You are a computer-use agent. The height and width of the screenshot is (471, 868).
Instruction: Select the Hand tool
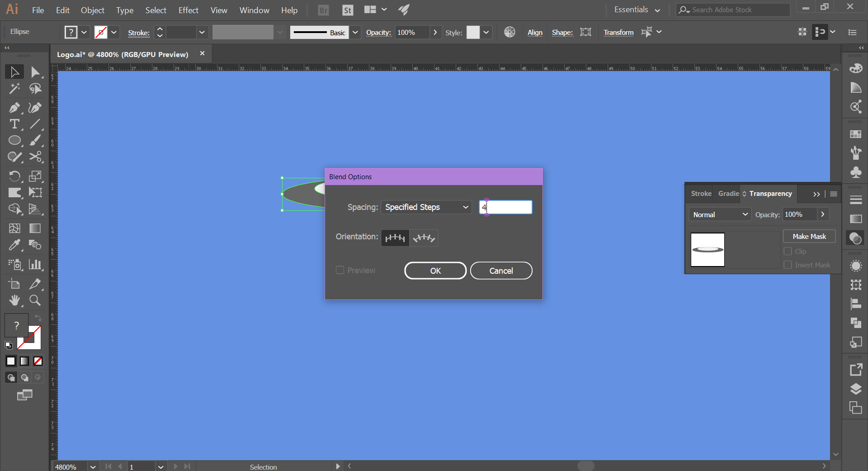[x=14, y=300]
